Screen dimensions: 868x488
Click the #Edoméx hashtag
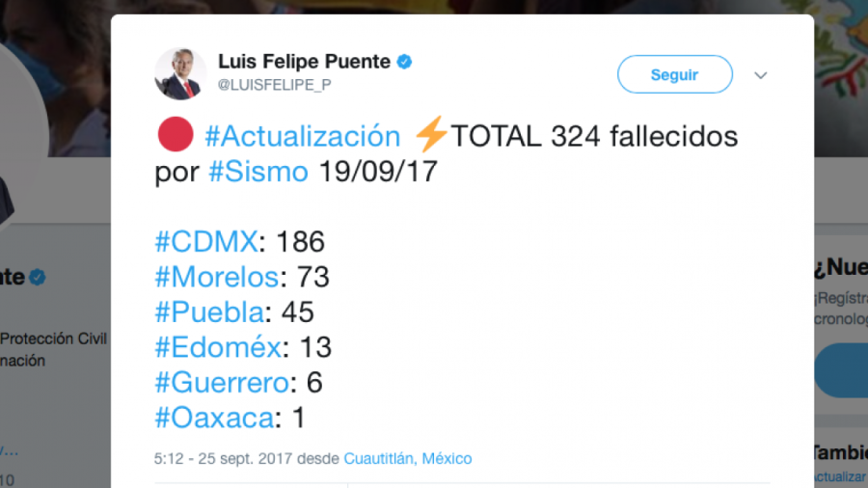(219, 347)
